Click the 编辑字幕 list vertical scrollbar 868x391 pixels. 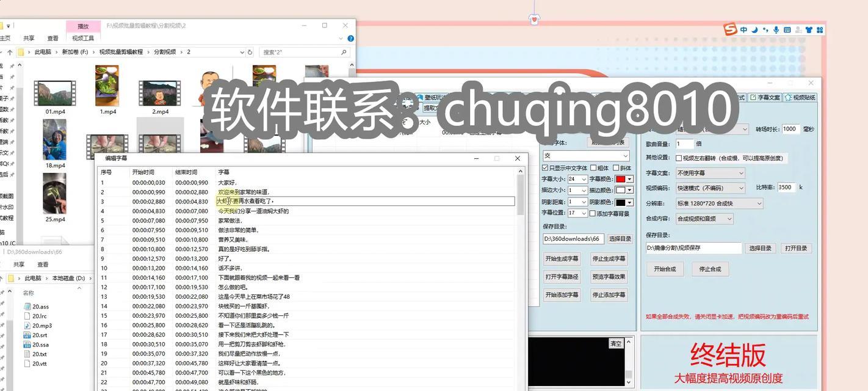click(521, 279)
